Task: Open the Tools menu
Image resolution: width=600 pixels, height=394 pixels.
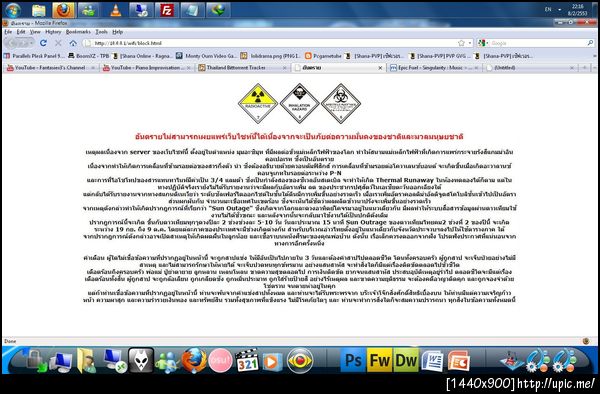Action: pos(101,32)
